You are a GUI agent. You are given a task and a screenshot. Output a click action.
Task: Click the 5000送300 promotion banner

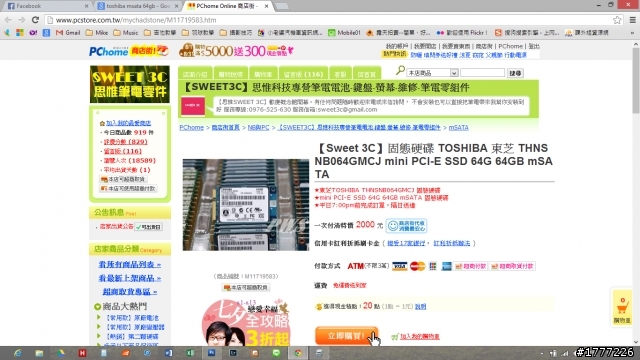pos(237,51)
